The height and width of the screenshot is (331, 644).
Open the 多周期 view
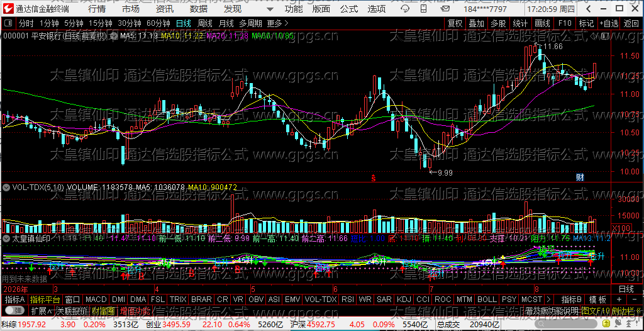pyautogui.click(x=250, y=23)
